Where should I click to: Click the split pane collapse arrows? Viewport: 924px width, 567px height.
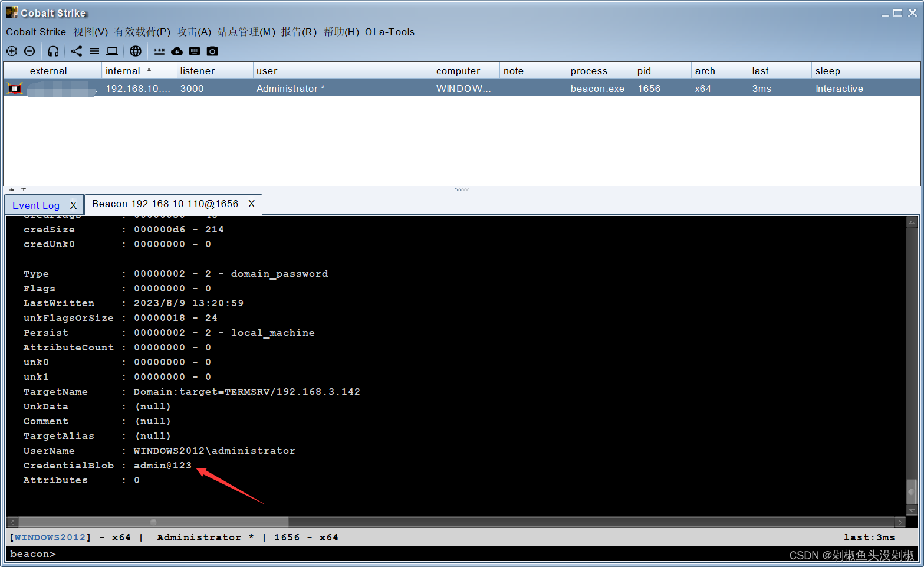pyautogui.click(x=17, y=189)
